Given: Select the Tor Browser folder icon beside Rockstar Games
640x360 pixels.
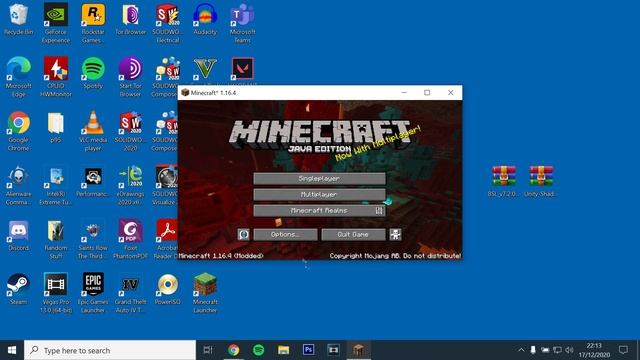Looking at the screenshot, I should 131,20.
